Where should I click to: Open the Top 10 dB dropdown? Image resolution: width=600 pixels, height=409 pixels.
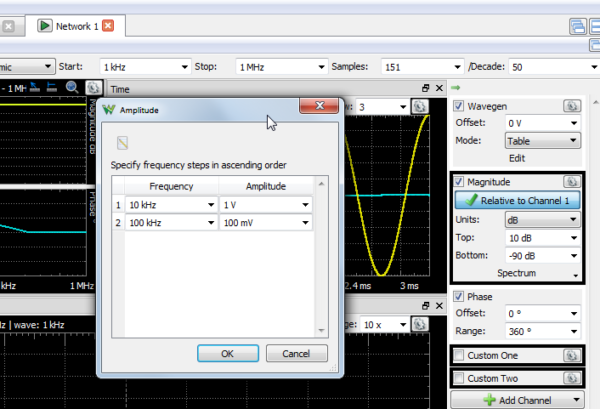pyautogui.click(x=574, y=238)
